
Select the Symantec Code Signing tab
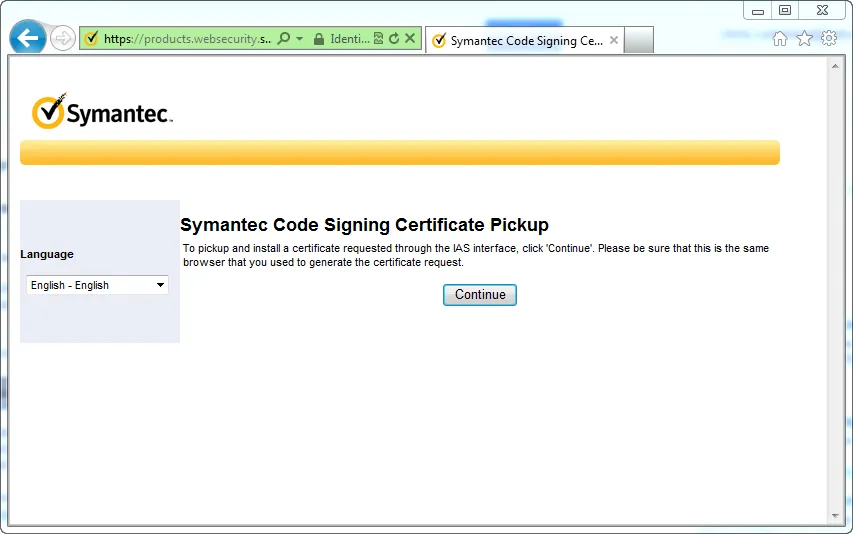coord(525,41)
